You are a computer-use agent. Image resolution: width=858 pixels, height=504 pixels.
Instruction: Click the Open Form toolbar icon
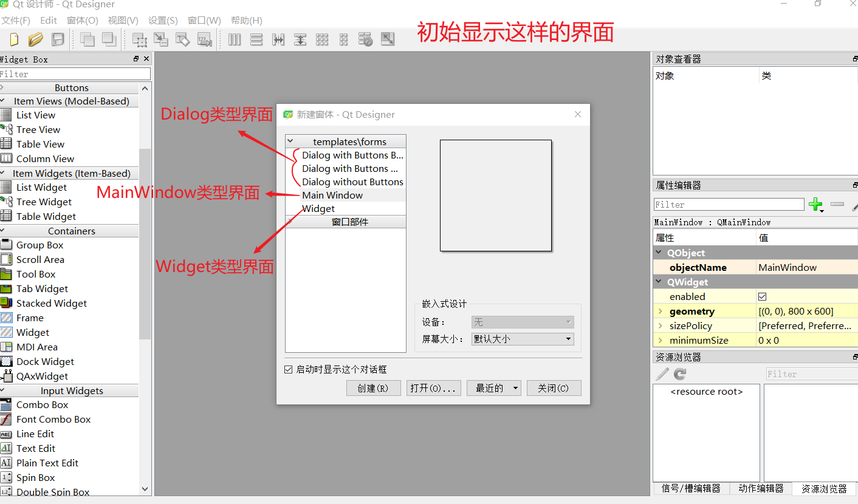(36, 39)
